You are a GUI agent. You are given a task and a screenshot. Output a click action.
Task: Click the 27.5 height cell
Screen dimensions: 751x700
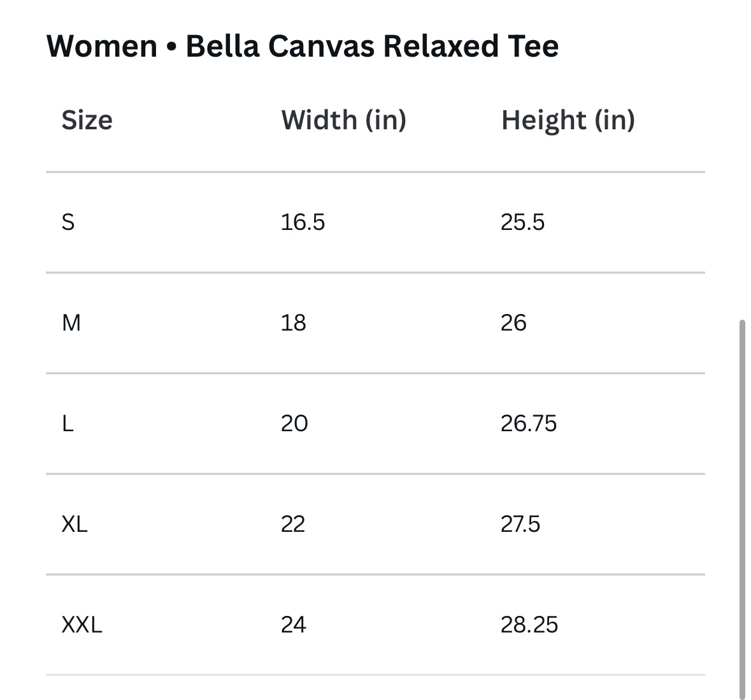pos(520,524)
